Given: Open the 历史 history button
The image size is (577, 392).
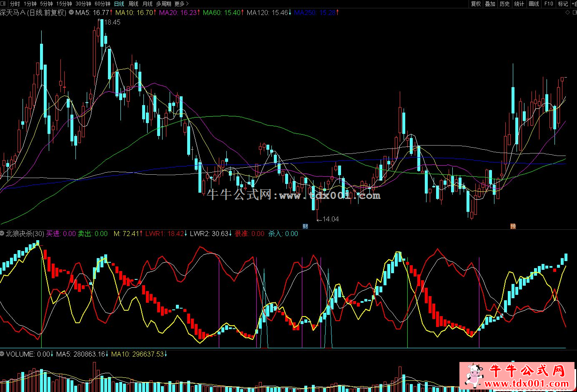Looking at the screenshot, I should [x=504, y=4].
